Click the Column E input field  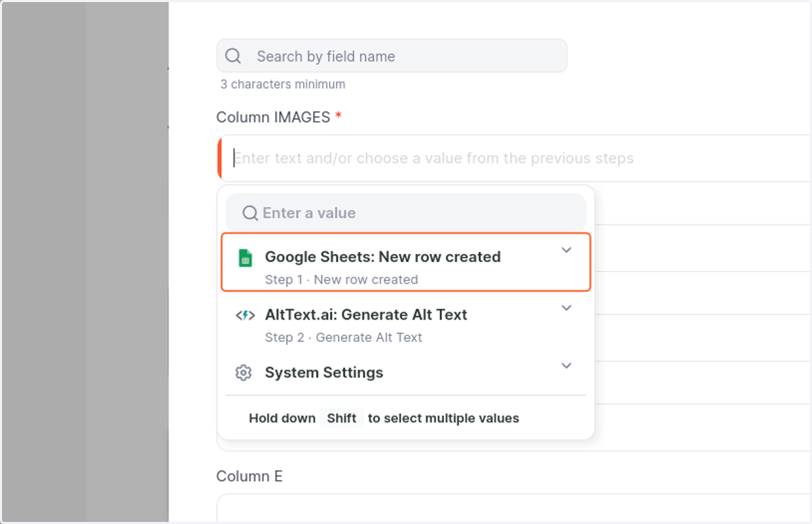tap(514, 508)
